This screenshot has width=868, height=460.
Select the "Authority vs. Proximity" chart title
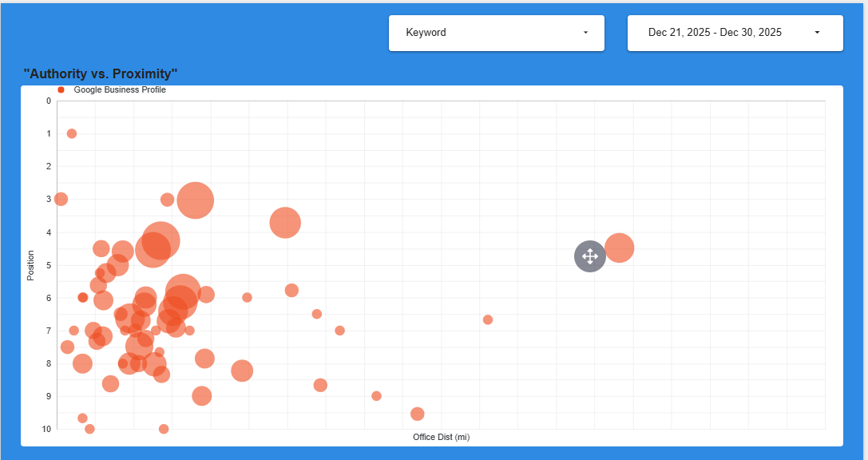point(101,73)
